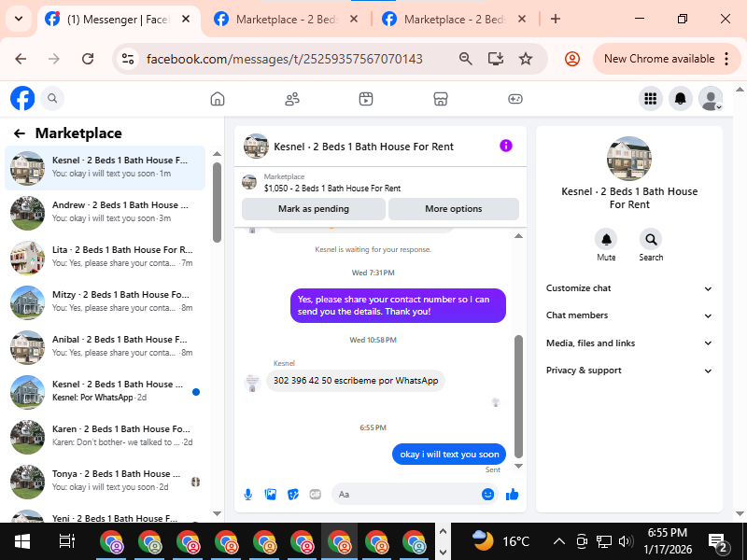
Task: Open Video (Reels) icon in navigation
Action: coord(366,99)
